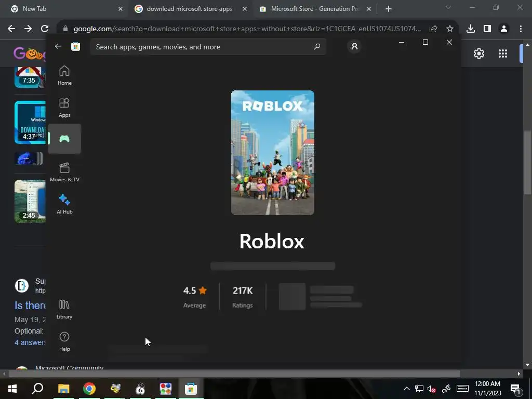Open Apps section in Store sidebar
The width and height of the screenshot is (532, 399).
coord(64,108)
